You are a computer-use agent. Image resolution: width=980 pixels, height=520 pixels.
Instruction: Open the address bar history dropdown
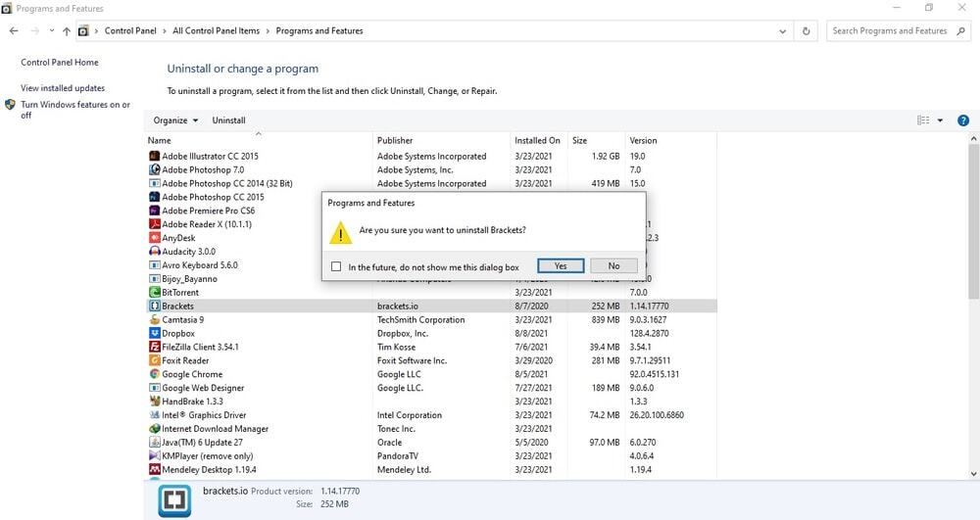782,31
